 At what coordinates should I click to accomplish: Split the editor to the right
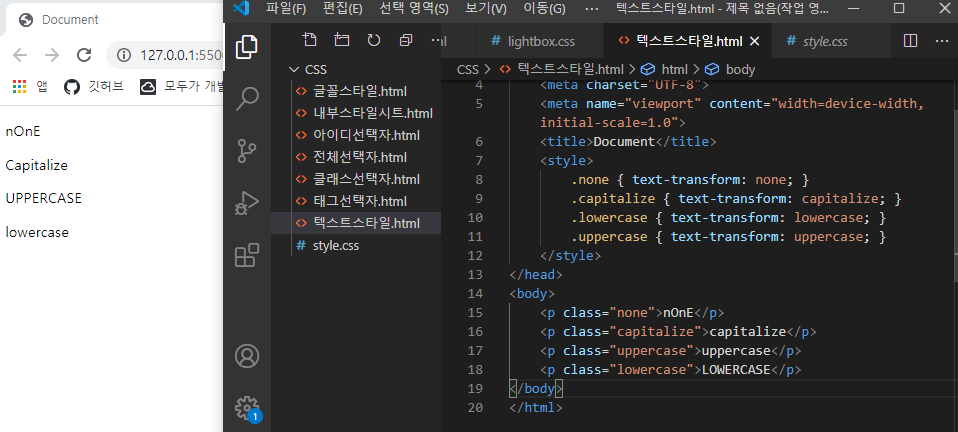910,41
